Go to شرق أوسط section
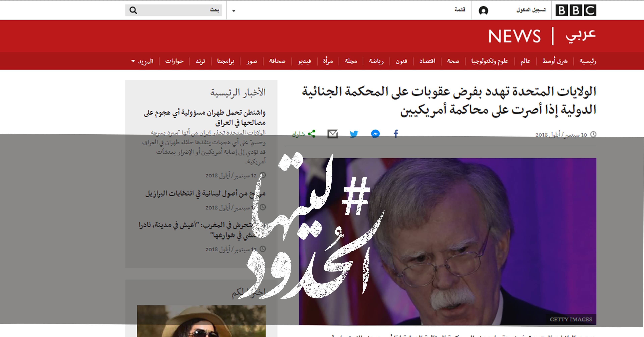The width and height of the screenshot is (644, 337). pyautogui.click(x=555, y=61)
